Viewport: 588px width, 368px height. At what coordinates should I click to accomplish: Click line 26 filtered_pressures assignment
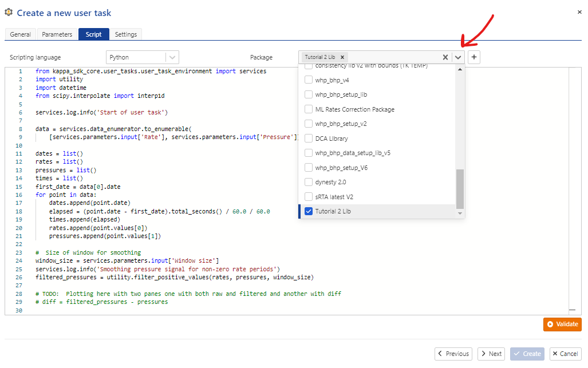175,278
